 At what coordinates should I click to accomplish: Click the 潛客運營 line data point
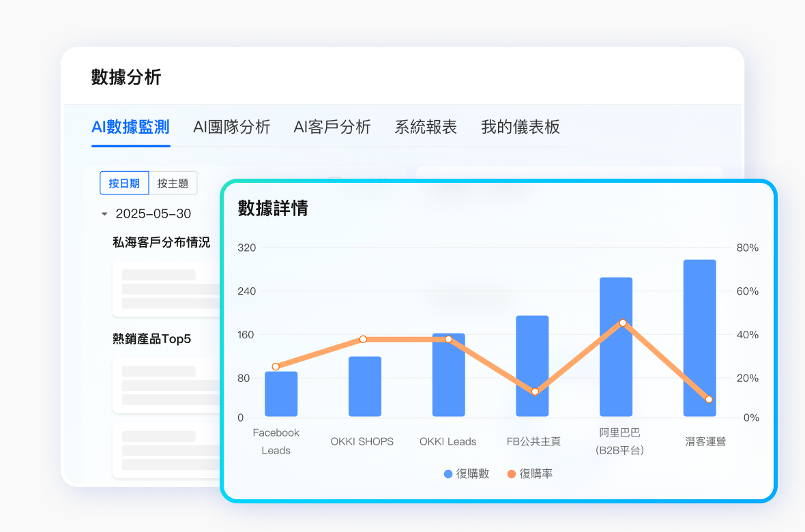[708, 400]
